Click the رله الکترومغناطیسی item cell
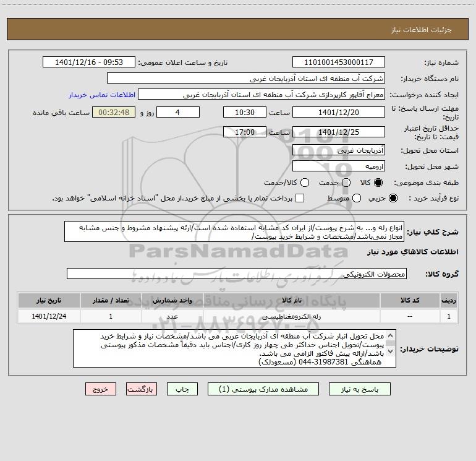Viewport: 476px width, 461px height. pos(291,316)
